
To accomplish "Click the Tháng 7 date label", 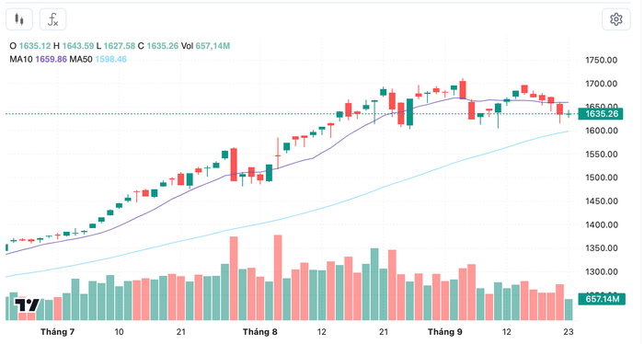I will [x=57, y=332].
